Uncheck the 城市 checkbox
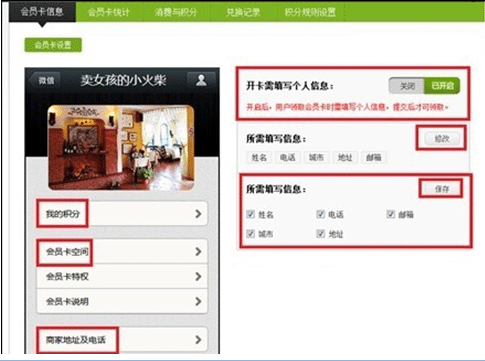This screenshot has width=485, height=361. tap(250, 234)
